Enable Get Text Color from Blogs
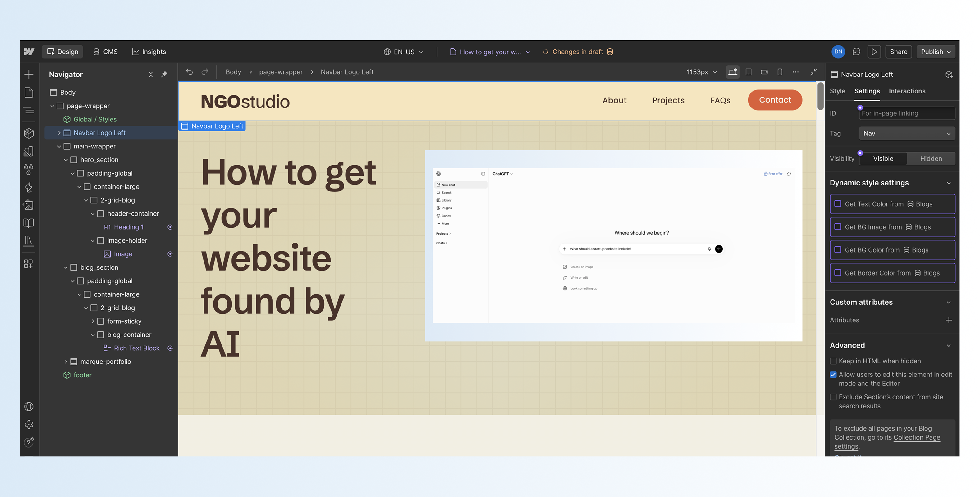 pyautogui.click(x=838, y=204)
